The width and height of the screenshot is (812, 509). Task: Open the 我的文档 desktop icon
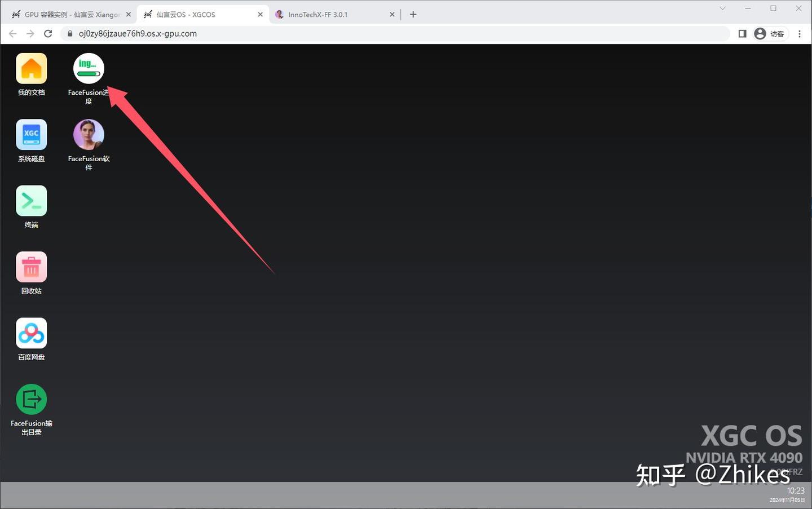click(32, 69)
